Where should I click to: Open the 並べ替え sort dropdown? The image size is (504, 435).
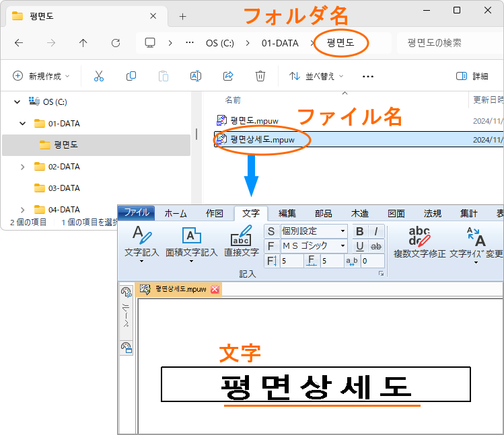tap(316, 76)
